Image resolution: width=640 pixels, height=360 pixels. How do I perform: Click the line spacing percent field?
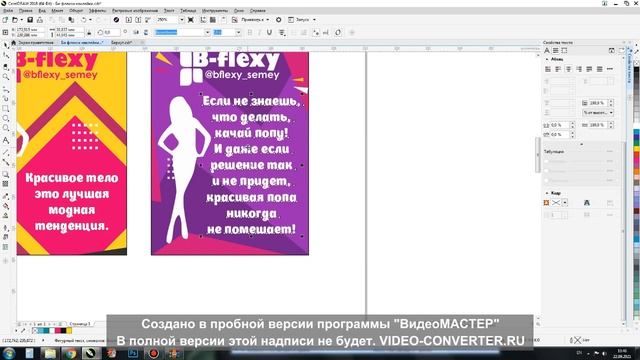pyautogui.click(x=598, y=103)
